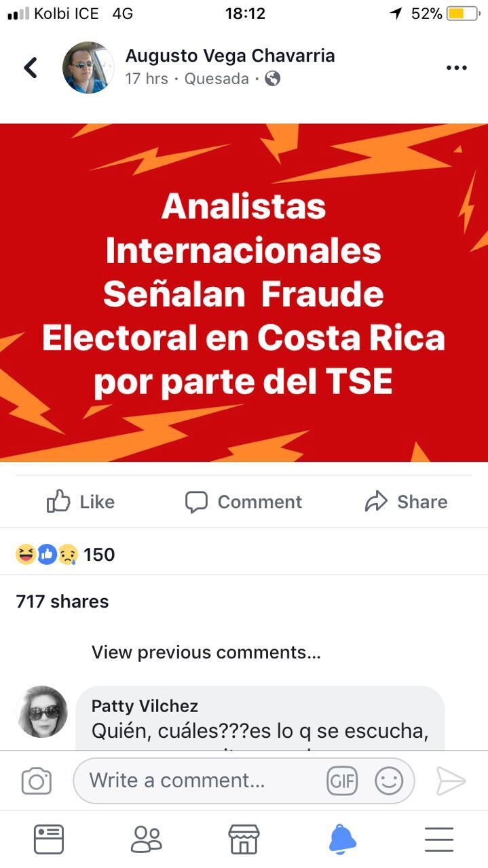This screenshot has height=868, width=488.
Task: Expand View previous comments
Action: tap(206, 652)
